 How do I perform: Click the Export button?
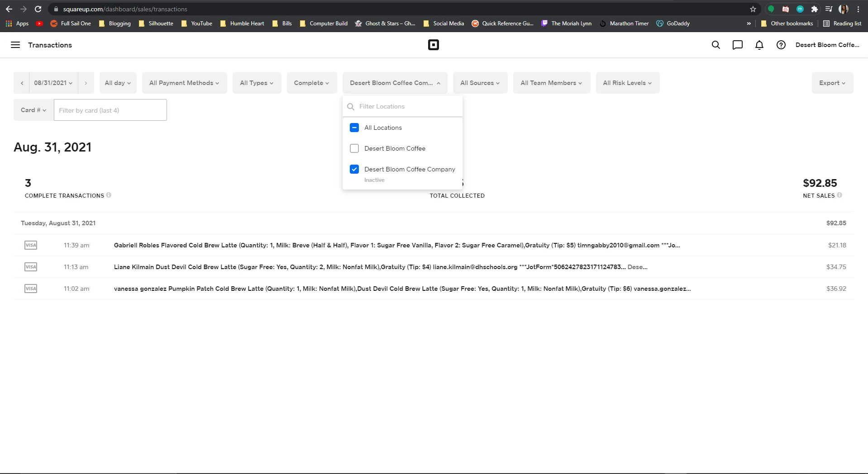coord(832,82)
